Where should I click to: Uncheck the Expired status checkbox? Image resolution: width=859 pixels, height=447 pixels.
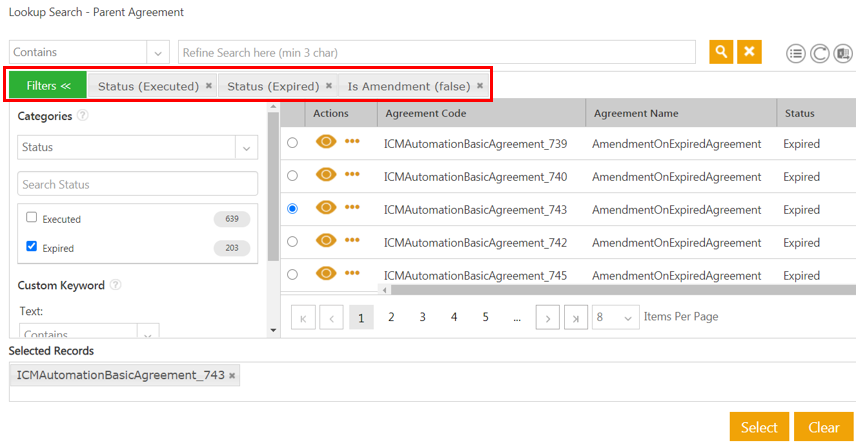32,247
